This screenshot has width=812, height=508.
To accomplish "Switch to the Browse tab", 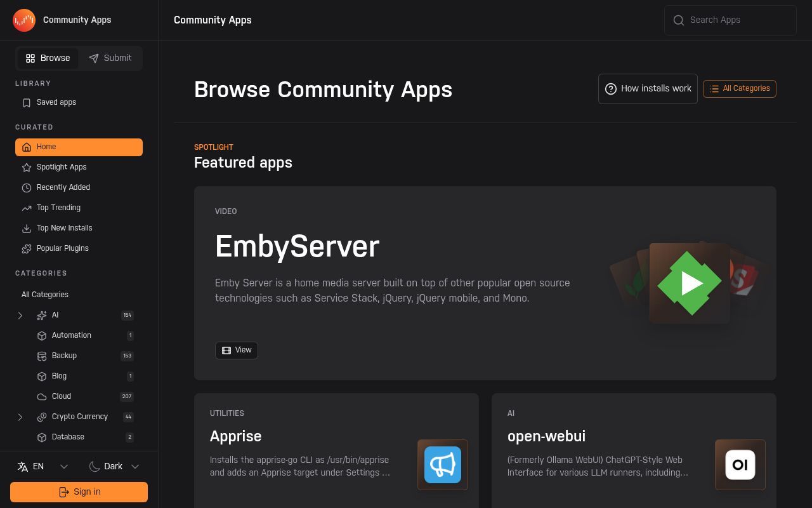I will tap(48, 58).
